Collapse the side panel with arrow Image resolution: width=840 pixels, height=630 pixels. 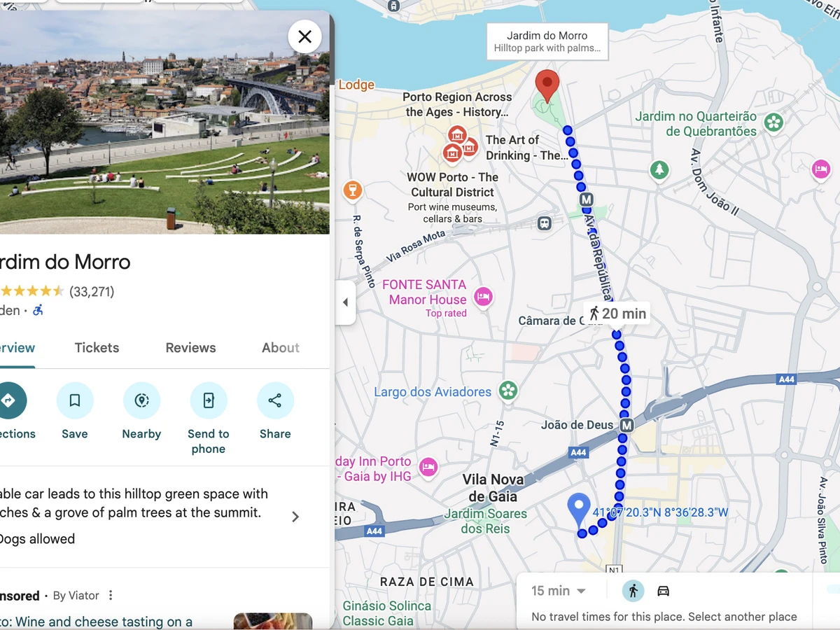pyautogui.click(x=345, y=302)
